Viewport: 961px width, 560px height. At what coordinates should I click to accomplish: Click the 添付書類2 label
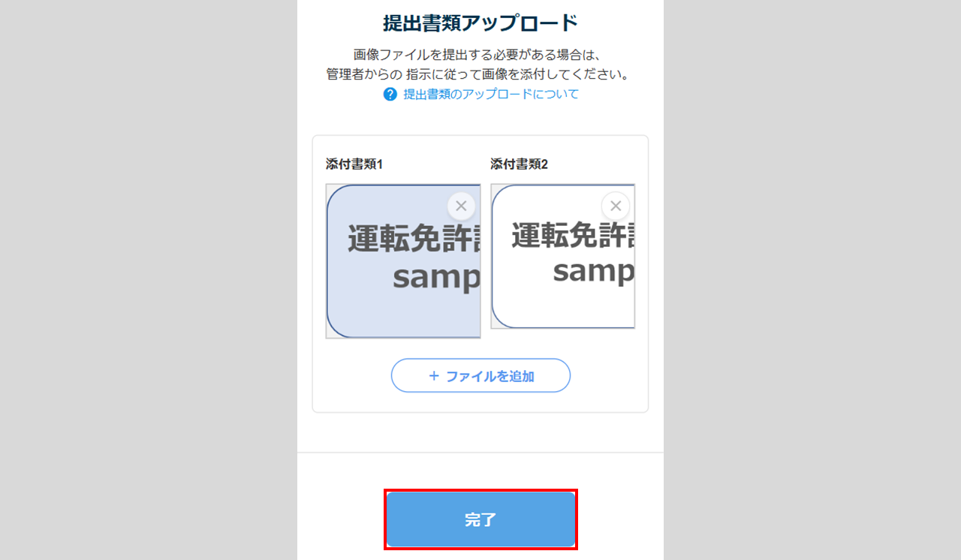point(519,164)
